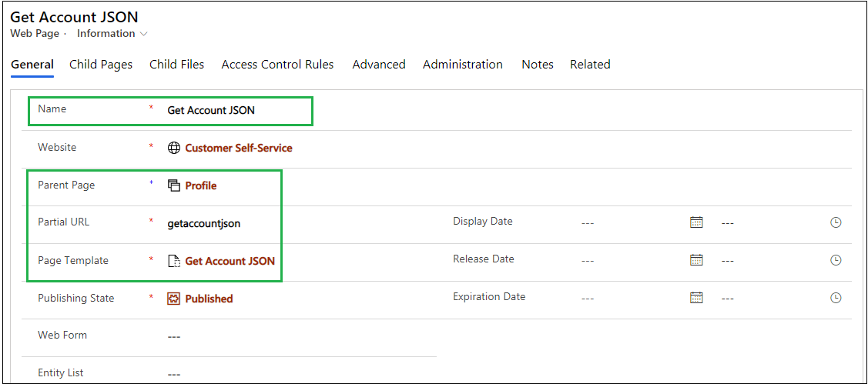The image size is (868, 384).
Task: Open the Release Date calendar picker
Action: pyautogui.click(x=696, y=260)
